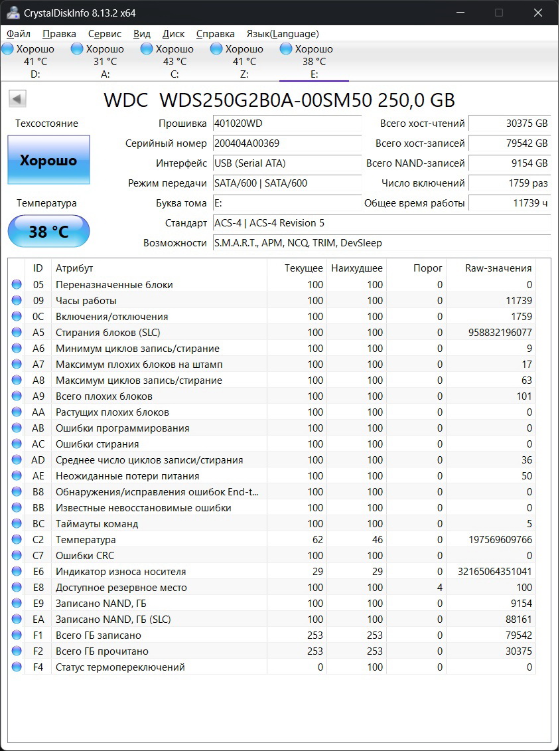The height and width of the screenshot is (751, 560).
Task: Click the 38 °C temperature button
Action: (49, 232)
